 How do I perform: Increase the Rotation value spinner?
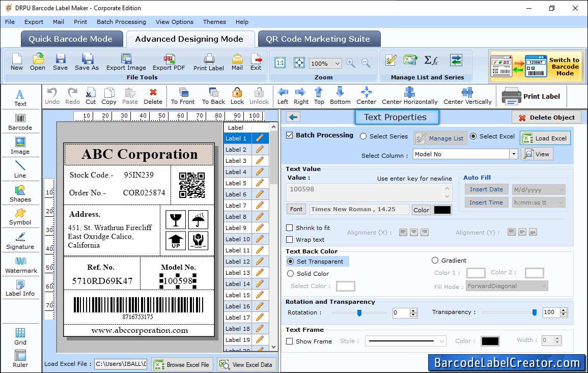click(x=413, y=310)
